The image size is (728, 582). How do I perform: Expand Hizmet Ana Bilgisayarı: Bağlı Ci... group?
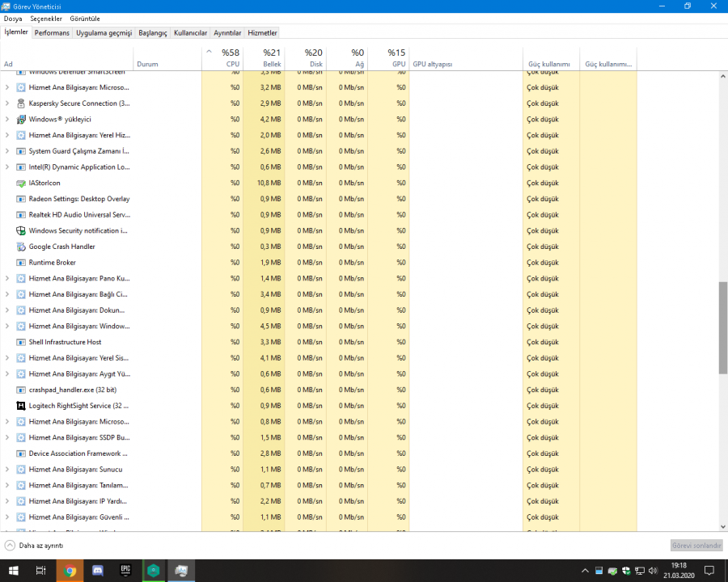coord(7,294)
